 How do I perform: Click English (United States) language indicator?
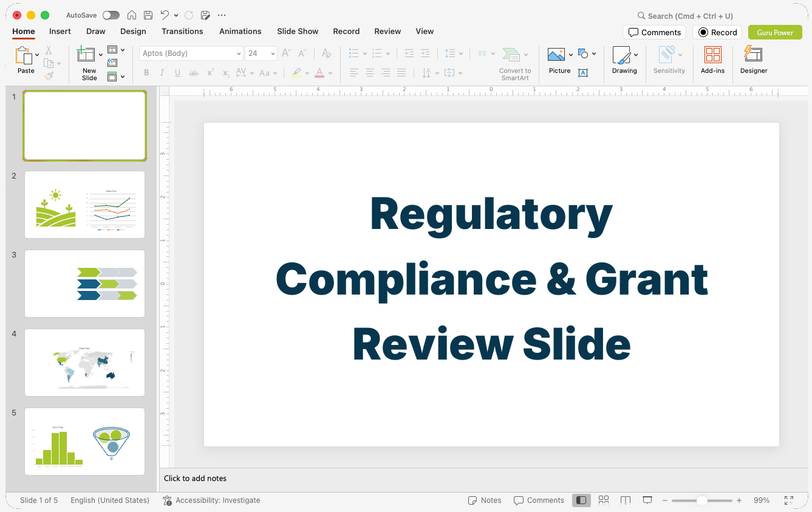click(110, 500)
